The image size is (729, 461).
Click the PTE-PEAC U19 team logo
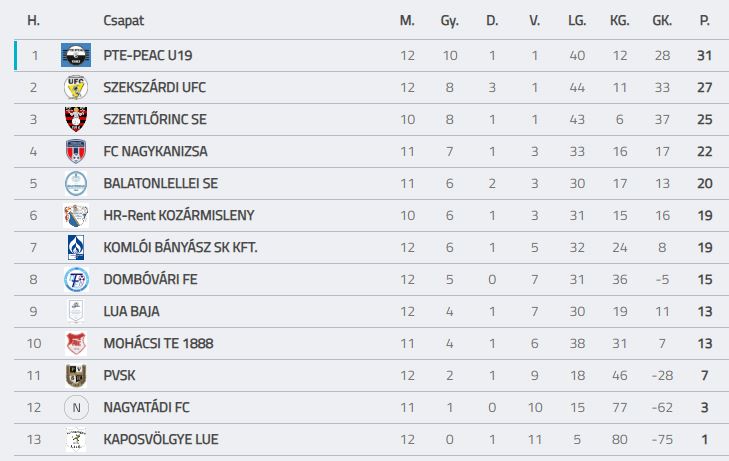click(x=76, y=55)
